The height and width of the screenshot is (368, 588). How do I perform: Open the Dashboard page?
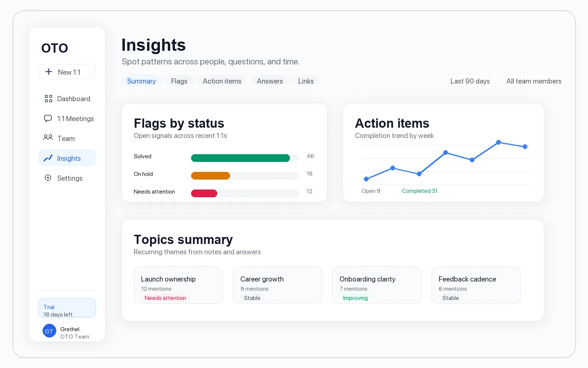point(67,99)
